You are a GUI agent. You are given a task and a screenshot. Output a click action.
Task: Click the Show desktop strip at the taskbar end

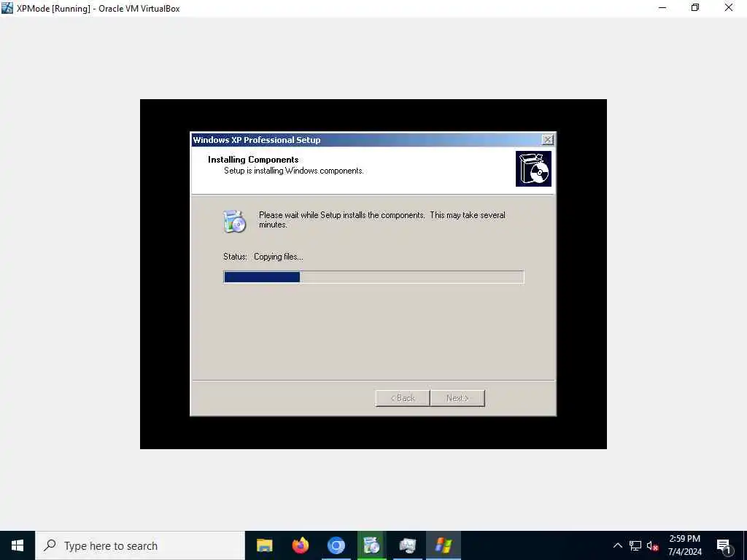[745, 545]
